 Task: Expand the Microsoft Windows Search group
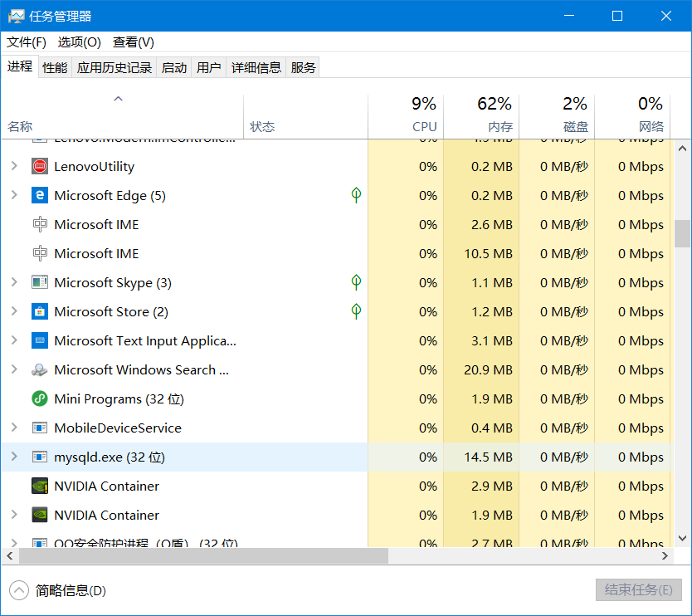[14, 369]
